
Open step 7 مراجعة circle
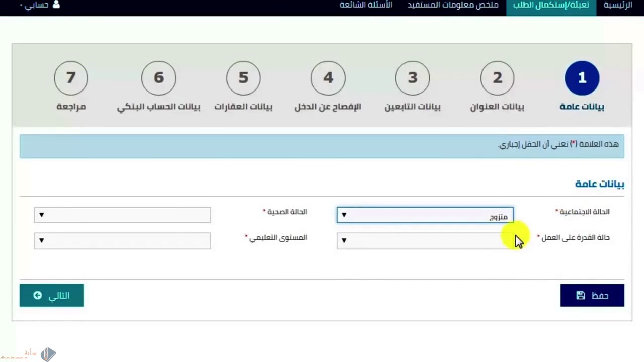pyautogui.click(x=71, y=78)
